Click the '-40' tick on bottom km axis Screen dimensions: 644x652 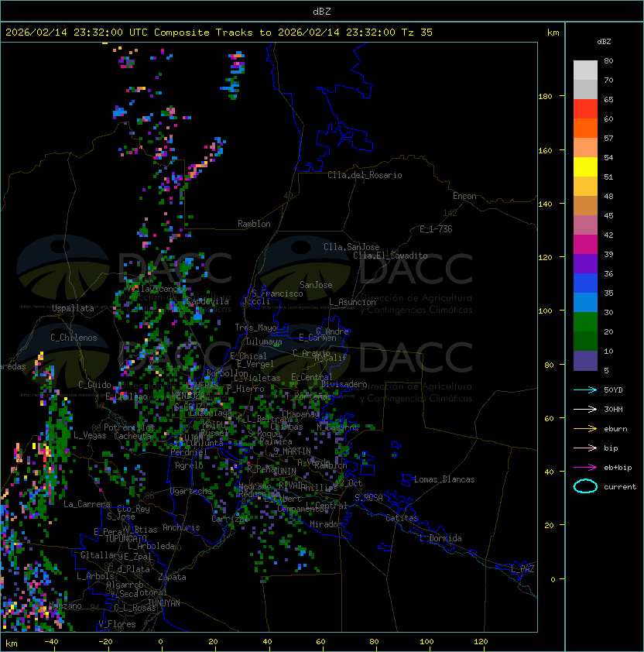point(51,642)
